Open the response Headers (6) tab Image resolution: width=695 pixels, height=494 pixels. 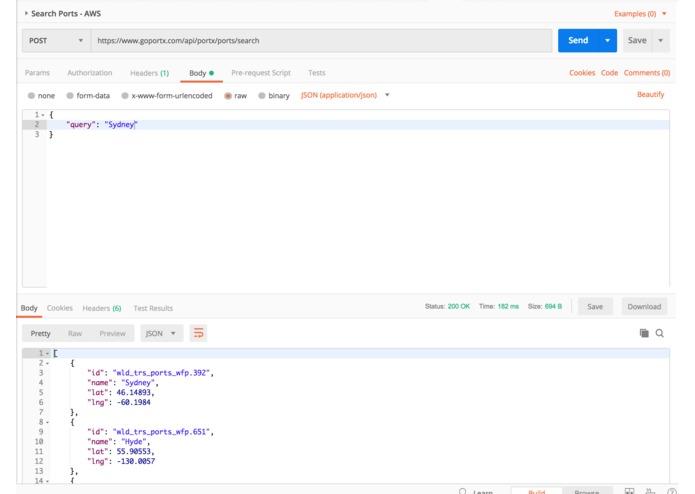pyautogui.click(x=102, y=308)
